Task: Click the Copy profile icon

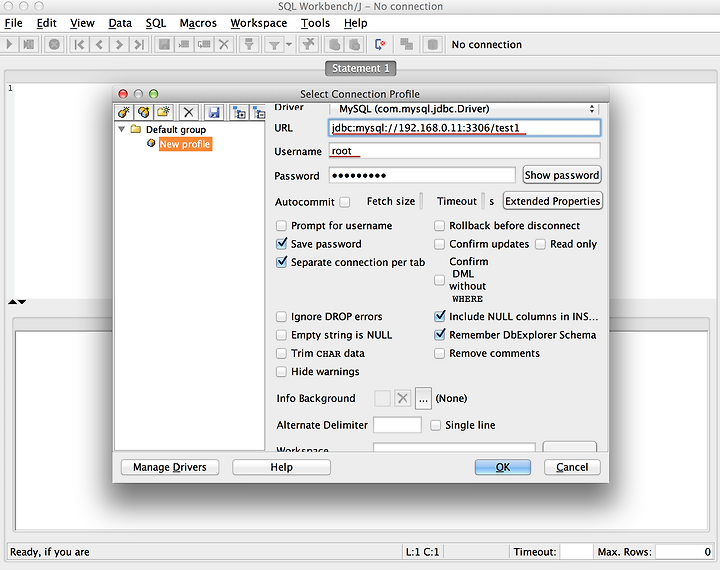Action: pos(144,112)
